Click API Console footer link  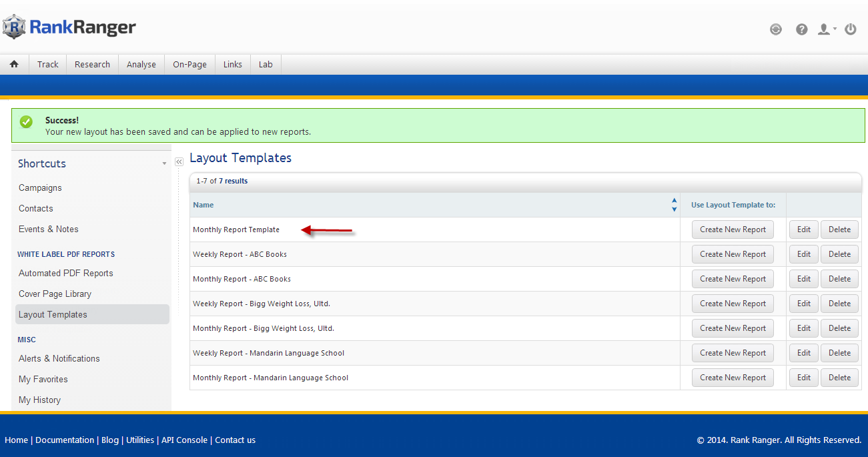coord(184,440)
